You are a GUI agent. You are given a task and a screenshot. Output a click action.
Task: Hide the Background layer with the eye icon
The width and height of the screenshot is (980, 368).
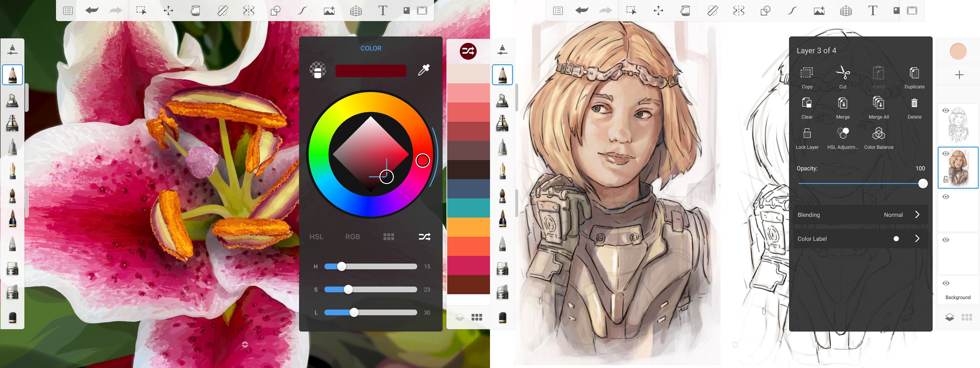[945, 283]
